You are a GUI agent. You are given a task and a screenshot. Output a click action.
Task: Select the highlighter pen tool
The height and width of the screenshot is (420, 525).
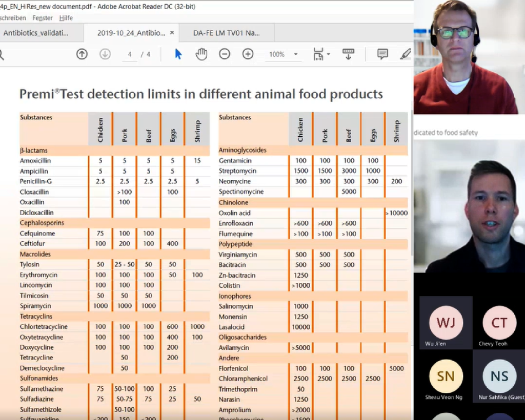(406, 54)
